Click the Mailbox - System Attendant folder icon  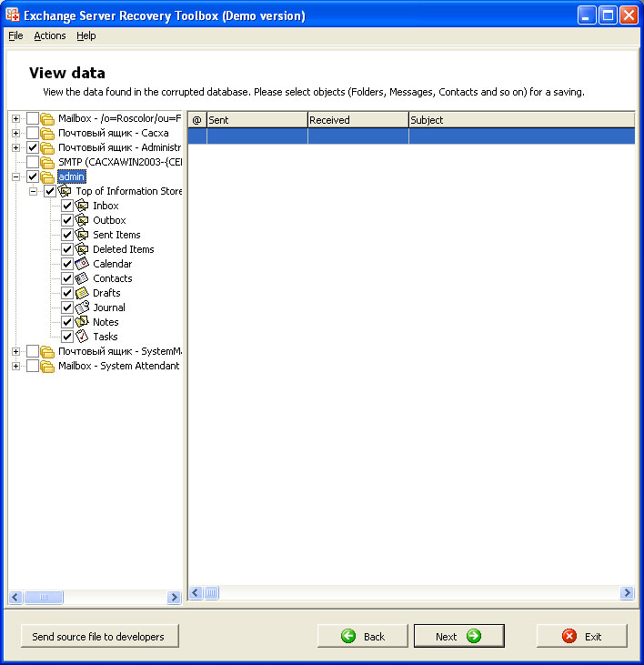coord(47,366)
